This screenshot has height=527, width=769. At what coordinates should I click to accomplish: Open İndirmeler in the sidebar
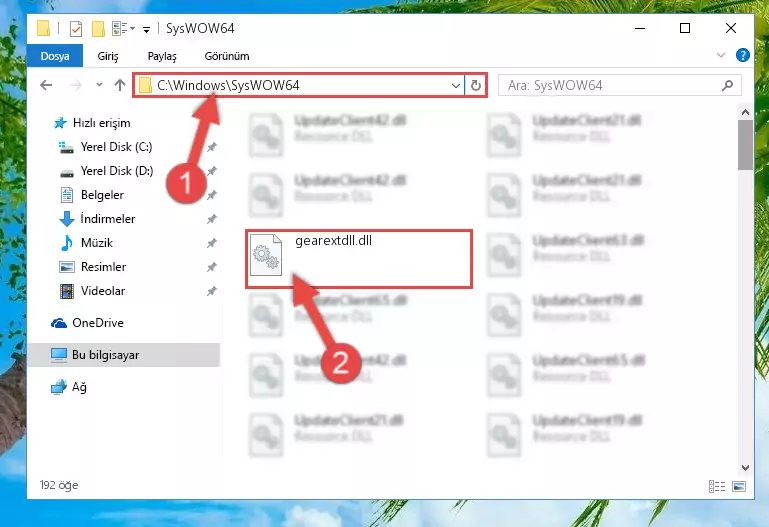(x=107, y=219)
